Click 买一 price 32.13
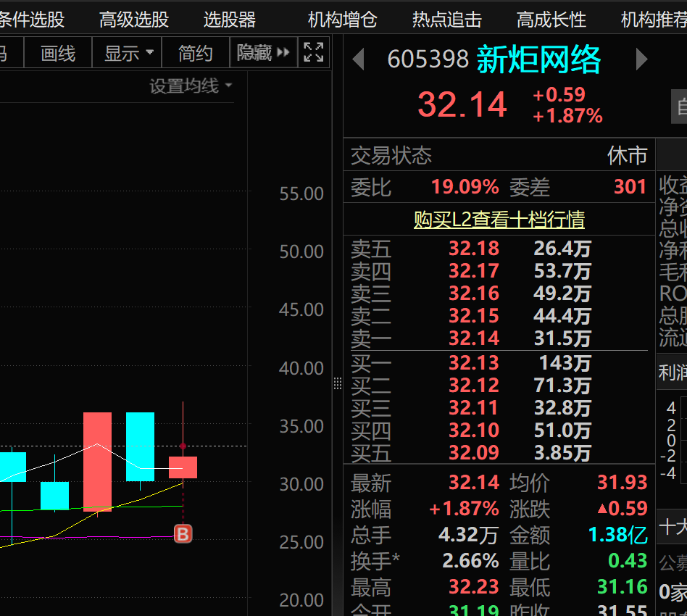687x616 pixels. click(474, 363)
